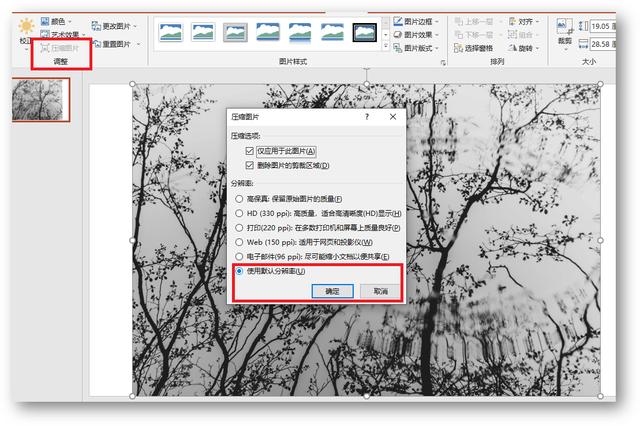Apply the sixth picture style in the gallery

(332, 32)
